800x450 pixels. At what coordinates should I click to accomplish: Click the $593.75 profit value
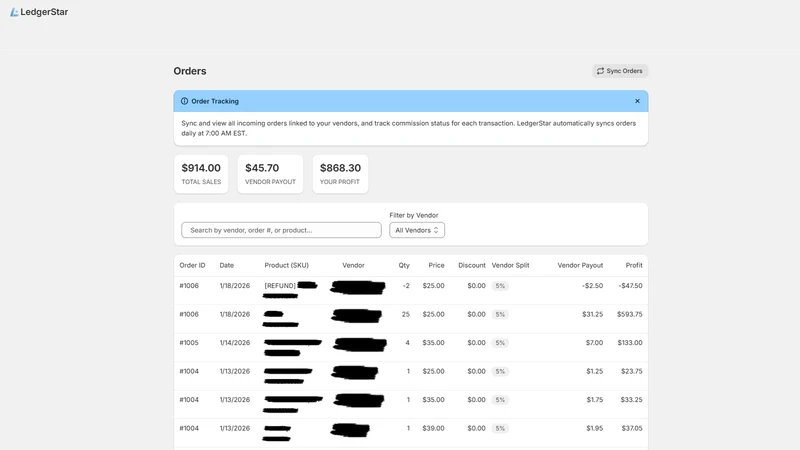(x=630, y=314)
